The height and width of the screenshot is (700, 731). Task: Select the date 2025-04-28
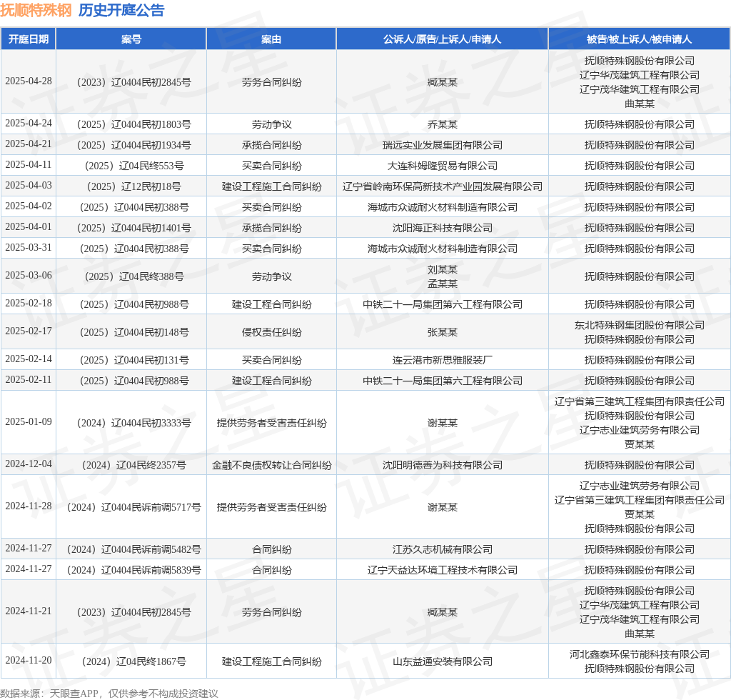coord(29,81)
